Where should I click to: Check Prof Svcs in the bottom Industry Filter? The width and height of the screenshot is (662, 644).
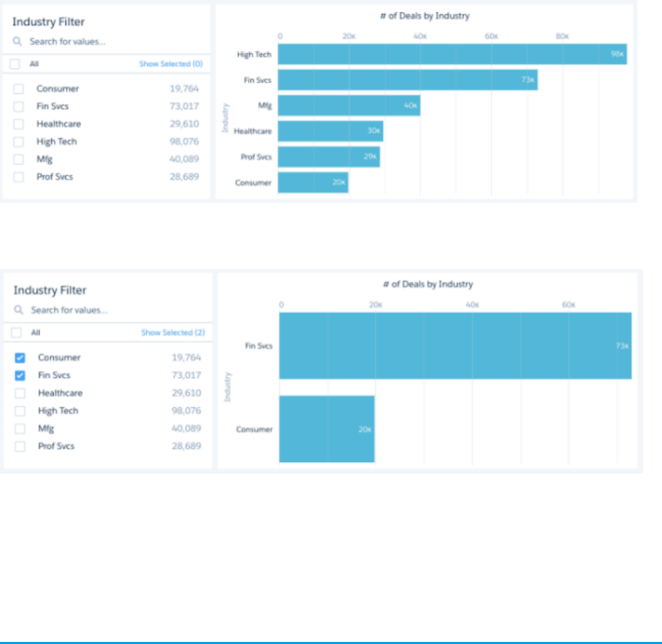(x=20, y=447)
